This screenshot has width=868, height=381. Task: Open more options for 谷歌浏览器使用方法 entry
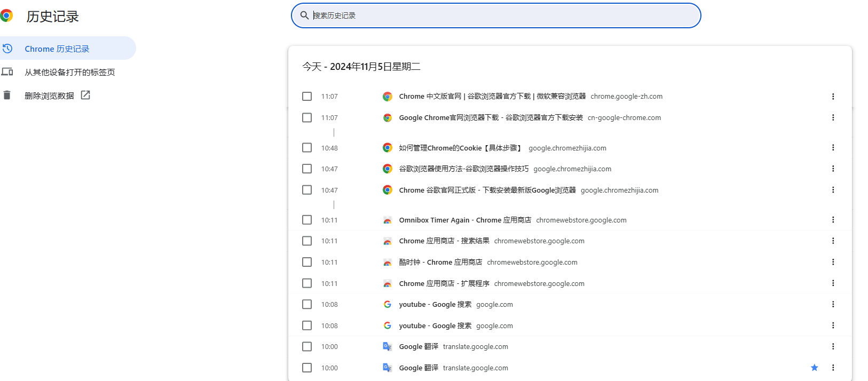(833, 169)
